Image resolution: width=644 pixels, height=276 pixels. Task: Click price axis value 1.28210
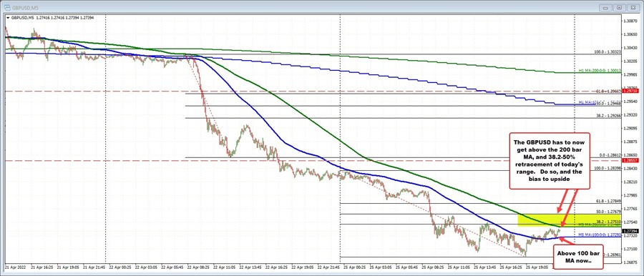click(x=630, y=182)
